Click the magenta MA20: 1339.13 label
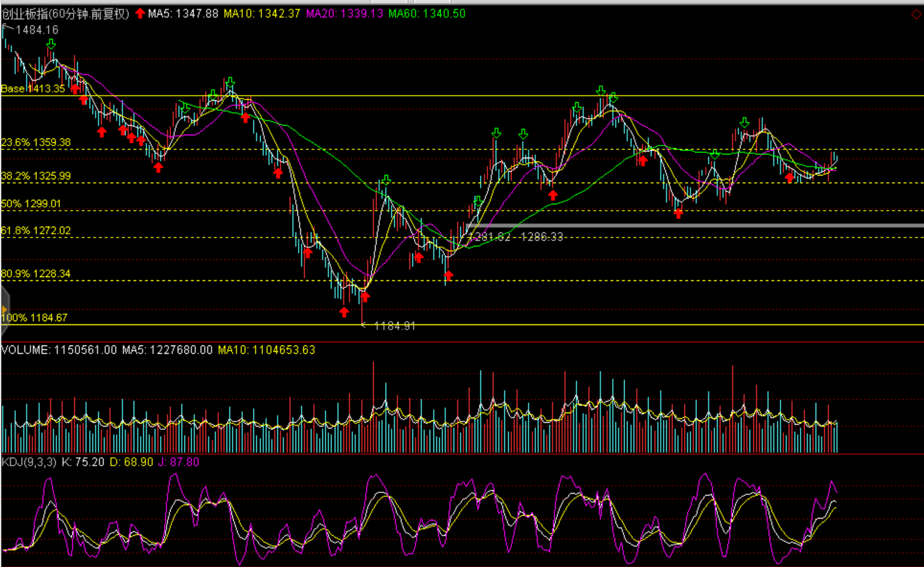Screen dimensions: 924x567 [345, 13]
